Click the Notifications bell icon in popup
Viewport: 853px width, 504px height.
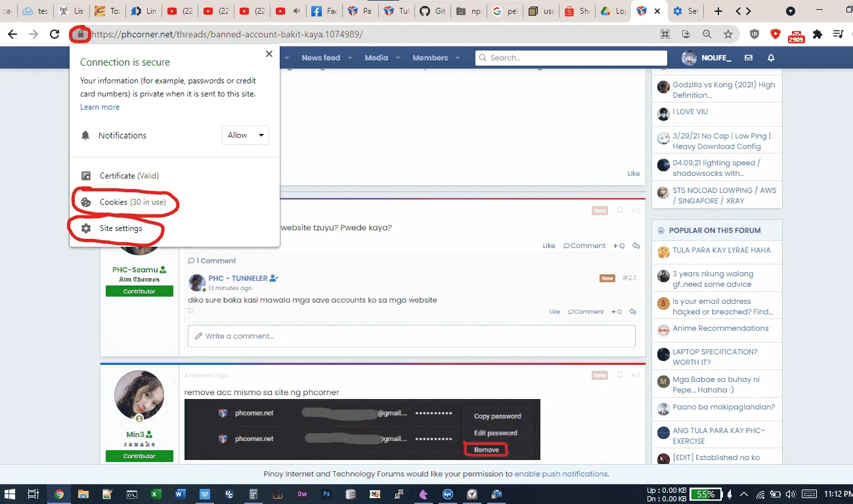85,135
